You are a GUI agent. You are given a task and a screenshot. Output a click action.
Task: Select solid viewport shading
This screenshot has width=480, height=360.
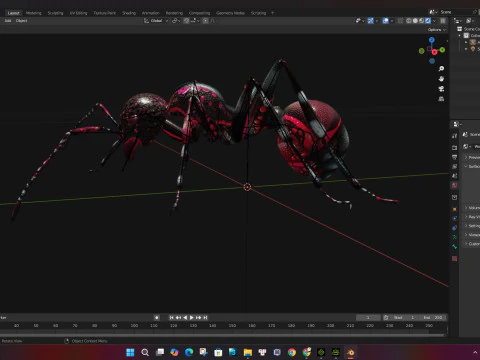coord(415,21)
